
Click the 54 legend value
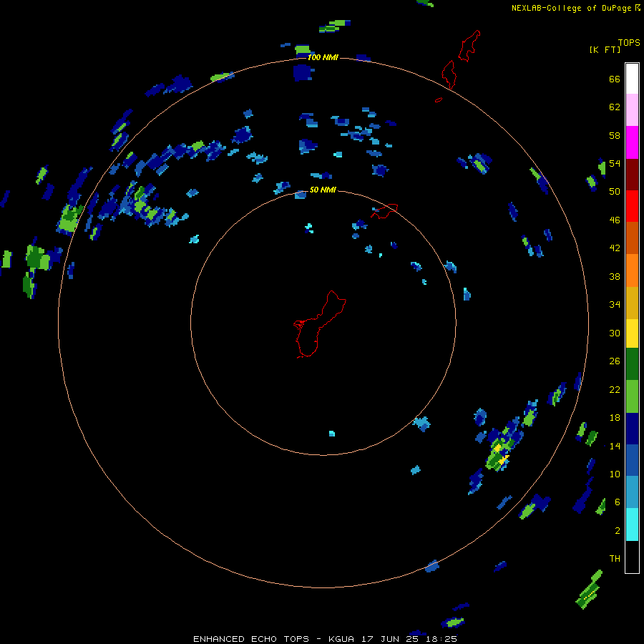pos(615,163)
